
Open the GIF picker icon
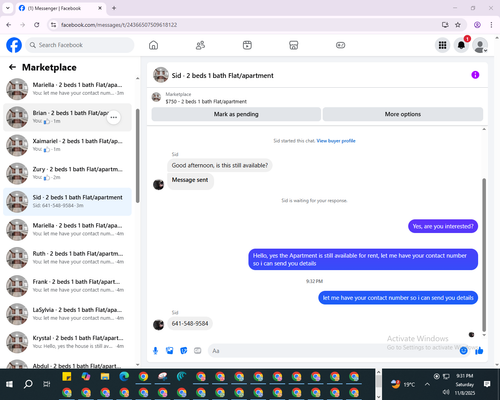click(x=198, y=351)
